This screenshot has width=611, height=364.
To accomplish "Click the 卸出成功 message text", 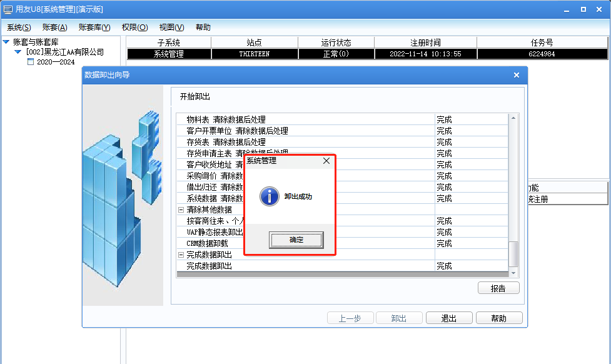I will (x=298, y=196).
